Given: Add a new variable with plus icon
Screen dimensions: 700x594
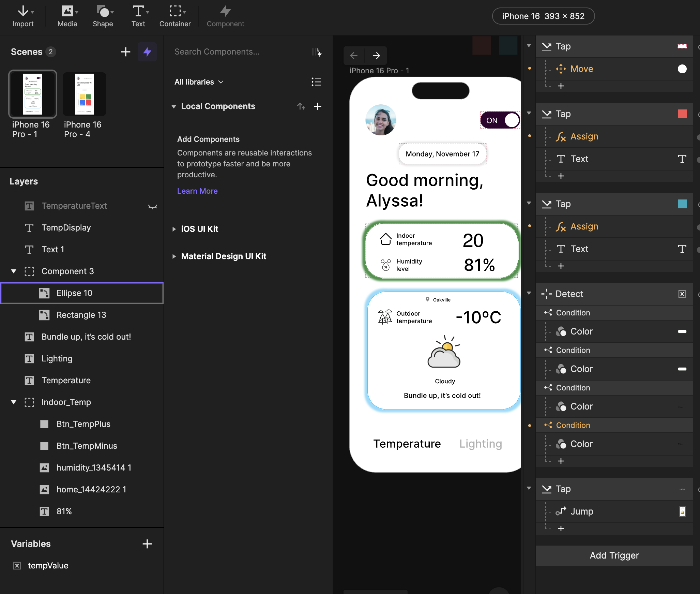Looking at the screenshot, I should click(x=147, y=544).
